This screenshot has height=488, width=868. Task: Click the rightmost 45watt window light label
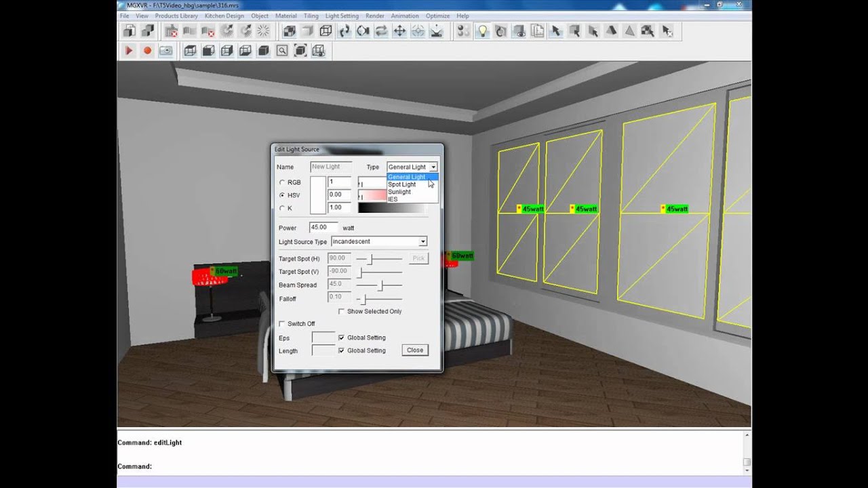click(675, 209)
